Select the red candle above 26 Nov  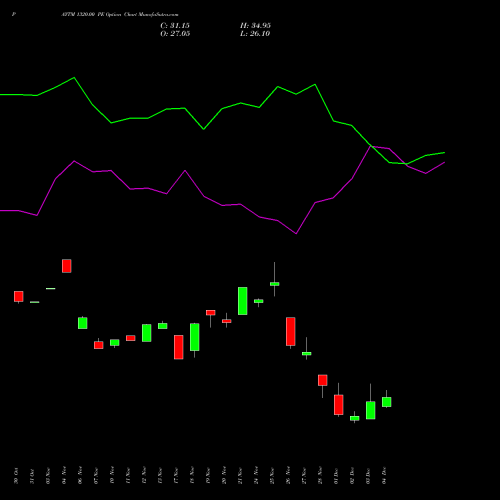pyautogui.click(x=291, y=331)
